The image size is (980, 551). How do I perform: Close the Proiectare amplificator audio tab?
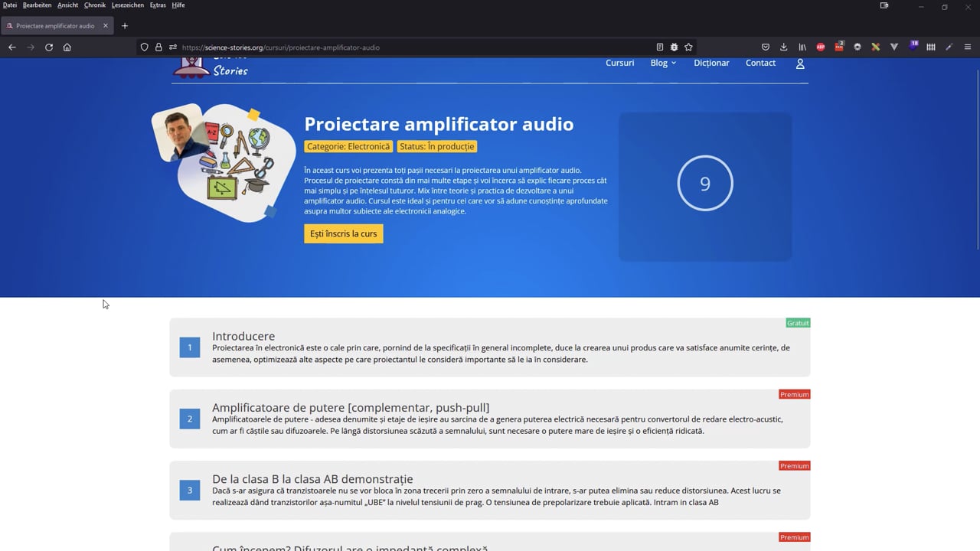tap(106, 26)
